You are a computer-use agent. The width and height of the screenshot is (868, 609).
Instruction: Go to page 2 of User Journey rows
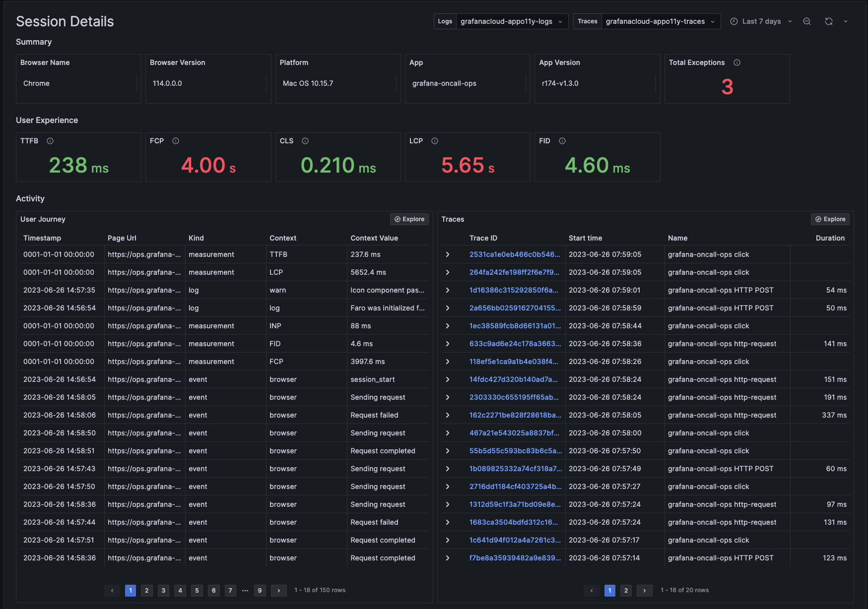(147, 591)
